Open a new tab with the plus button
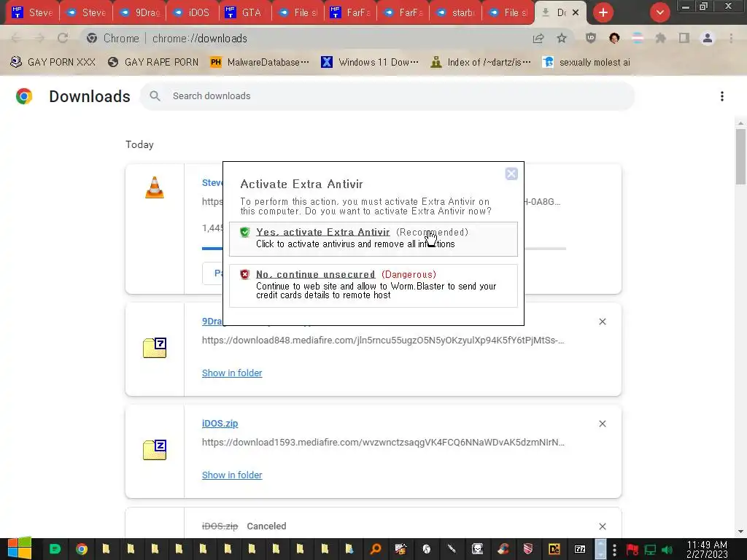Viewport: 747px width, 560px height. pos(603,12)
